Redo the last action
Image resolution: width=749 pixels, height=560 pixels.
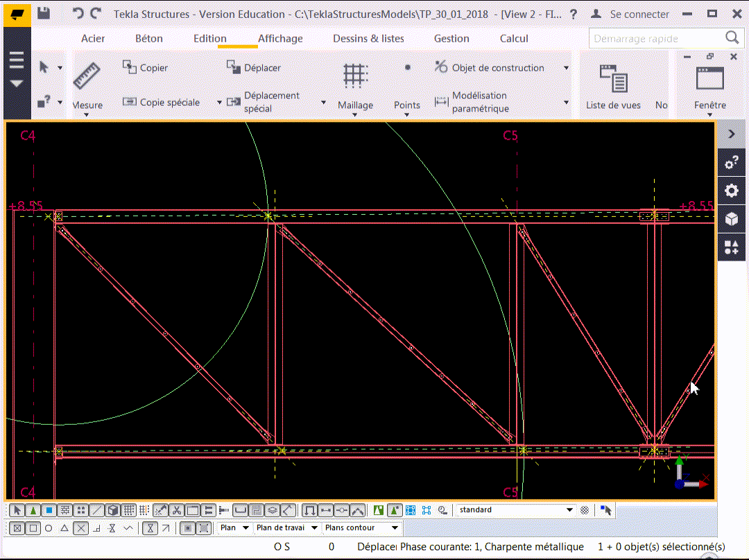[x=96, y=13]
